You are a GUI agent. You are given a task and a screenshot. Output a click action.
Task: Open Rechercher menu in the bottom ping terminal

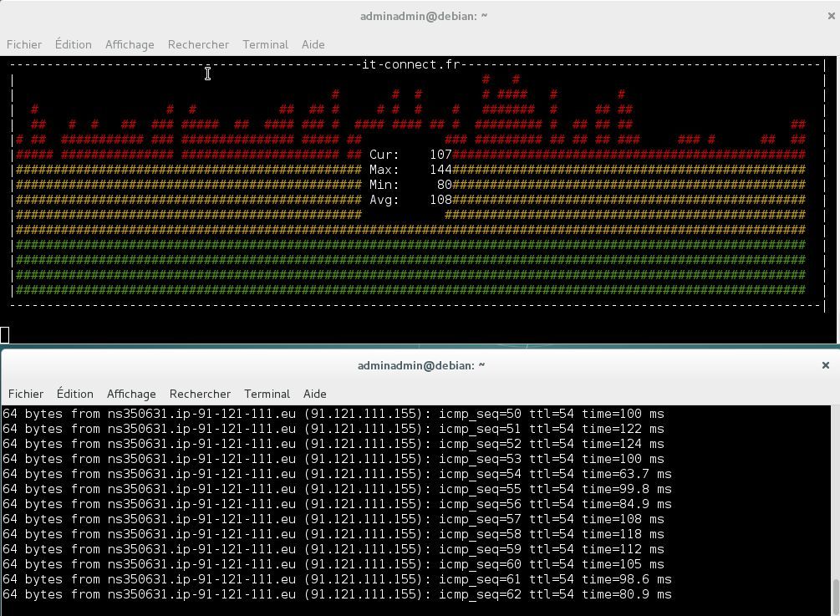tap(200, 394)
